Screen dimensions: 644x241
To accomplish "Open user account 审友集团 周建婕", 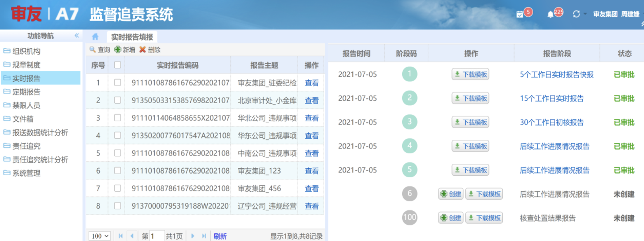I will coord(616,14).
